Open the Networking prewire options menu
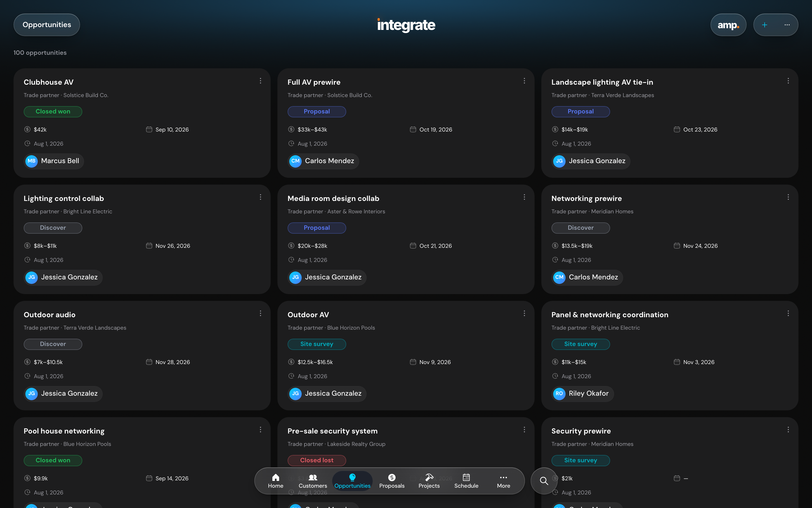The width and height of the screenshot is (812, 508). [788, 197]
